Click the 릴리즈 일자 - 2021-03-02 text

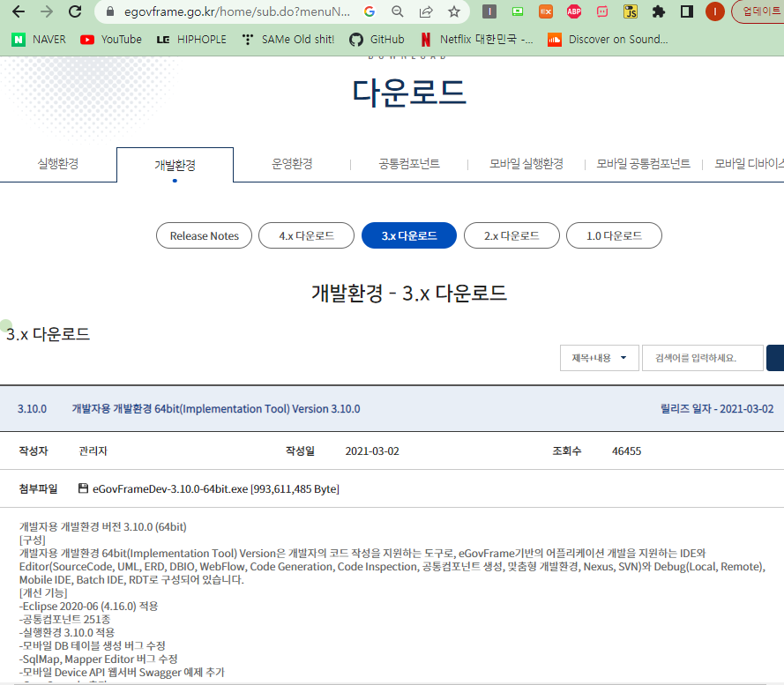click(x=717, y=409)
